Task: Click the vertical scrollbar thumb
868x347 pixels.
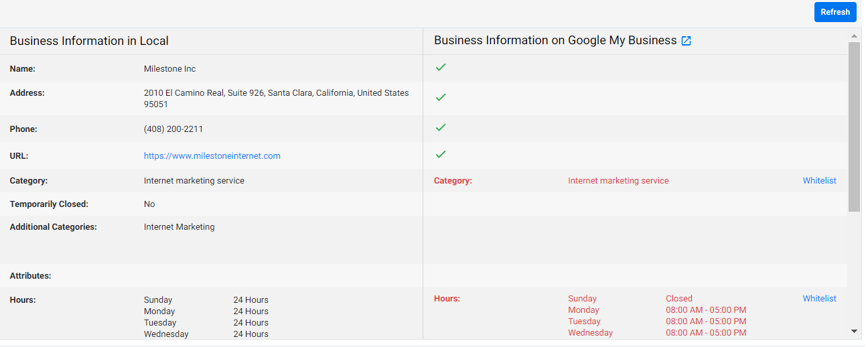Action: click(854, 127)
